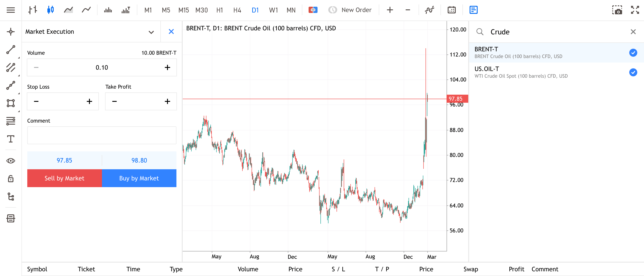Enter fullscreen mode
644x276 pixels.
(635, 10)
